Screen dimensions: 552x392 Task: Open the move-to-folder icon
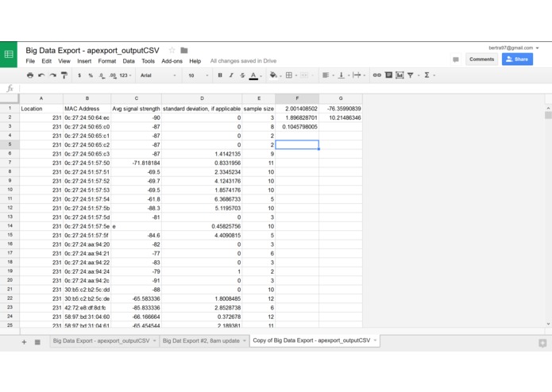184,50
